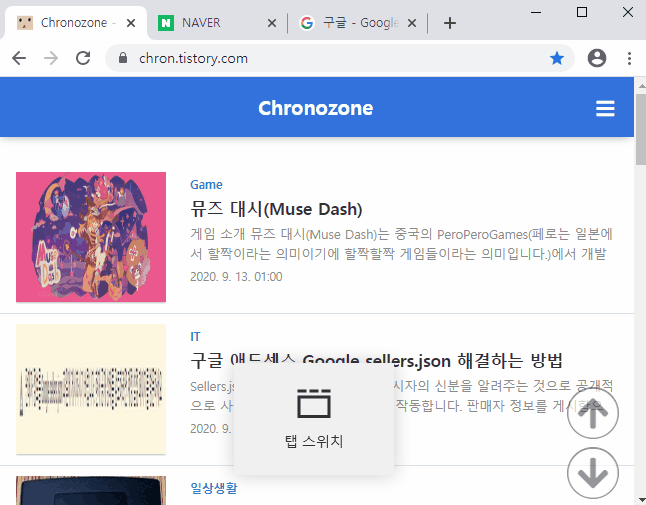Click the Chronozone blog title
Image resolution: width=646 pixels, height=505 pixels.
tap(316, 108)
